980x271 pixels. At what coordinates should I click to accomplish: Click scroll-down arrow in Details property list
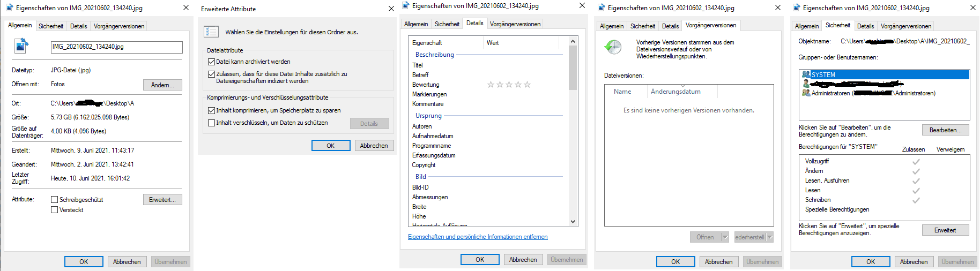573,221
